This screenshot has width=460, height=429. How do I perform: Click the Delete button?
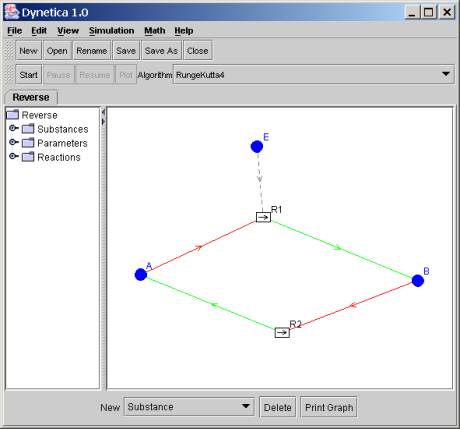point(277,407)
